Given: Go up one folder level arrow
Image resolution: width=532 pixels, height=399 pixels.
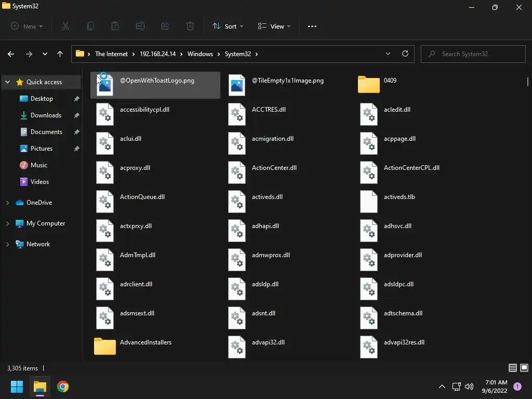Looking at the screenshot, I should point(60,54).
